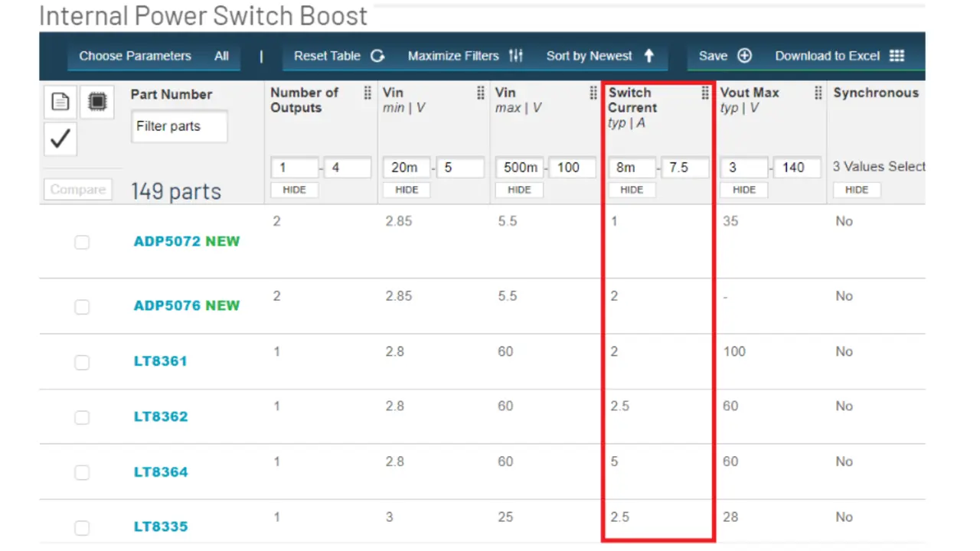Collapse the Number of Outputs filter with HIDE
The width and height of the screenshot is (980, 551).
[294, 190]
